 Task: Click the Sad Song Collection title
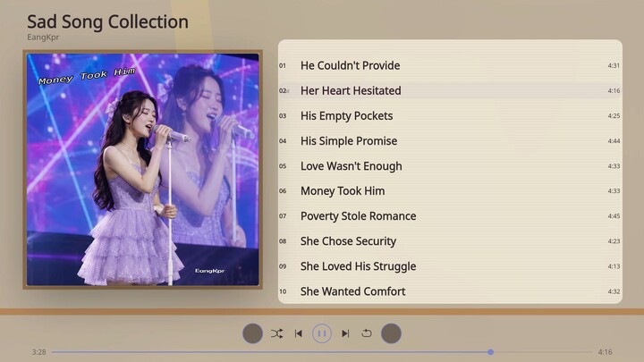[107, 21]
